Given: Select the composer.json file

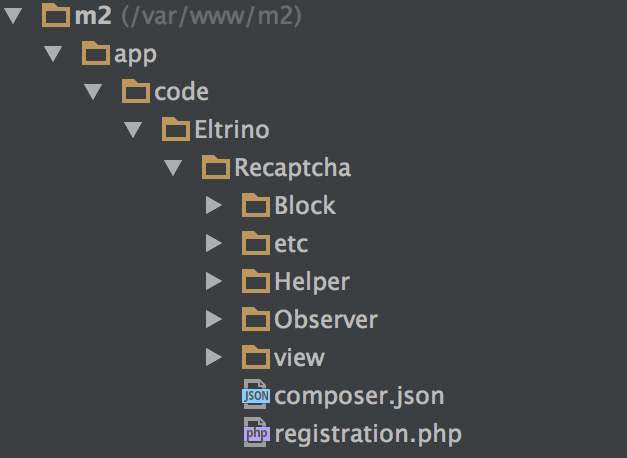Looking at the screenshot, I should click(359, 395).
